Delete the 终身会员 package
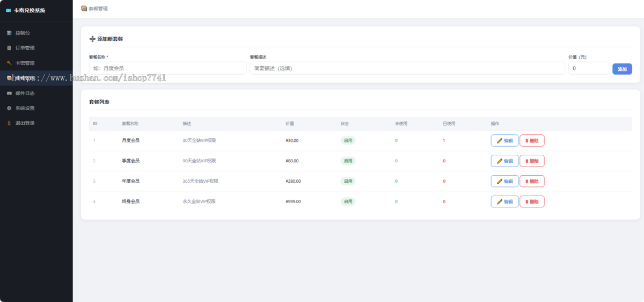 (532, 202)
